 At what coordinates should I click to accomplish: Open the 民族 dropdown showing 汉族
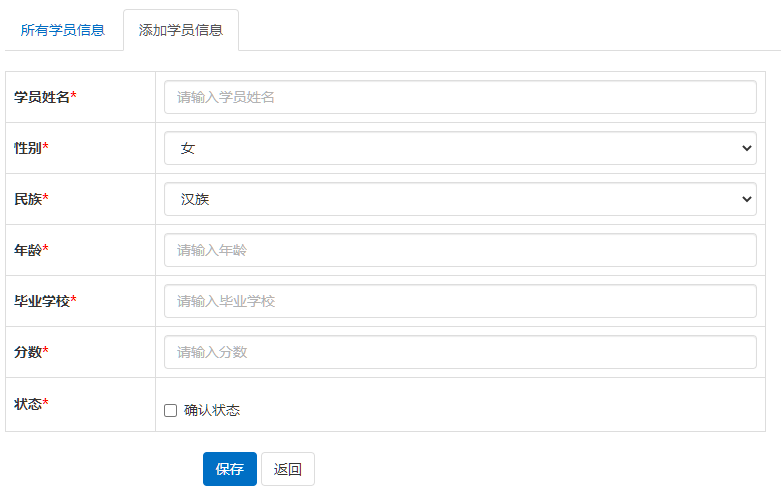[460, 199]
